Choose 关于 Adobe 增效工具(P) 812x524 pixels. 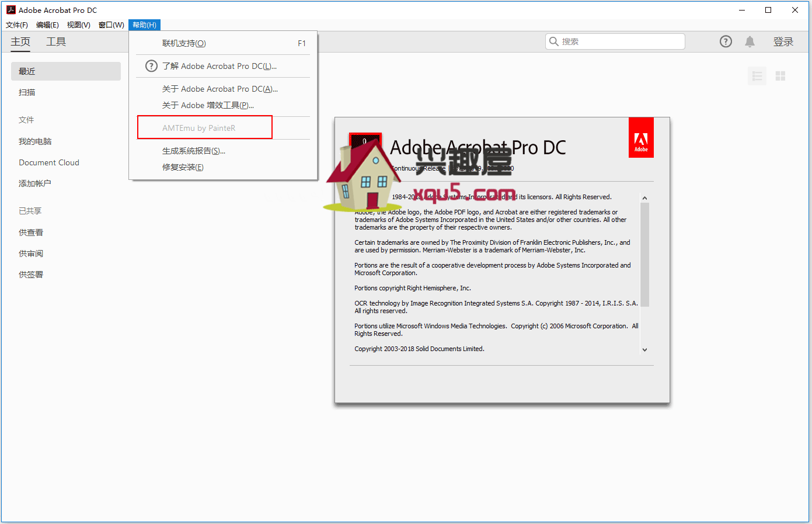(x=223, y=105)
